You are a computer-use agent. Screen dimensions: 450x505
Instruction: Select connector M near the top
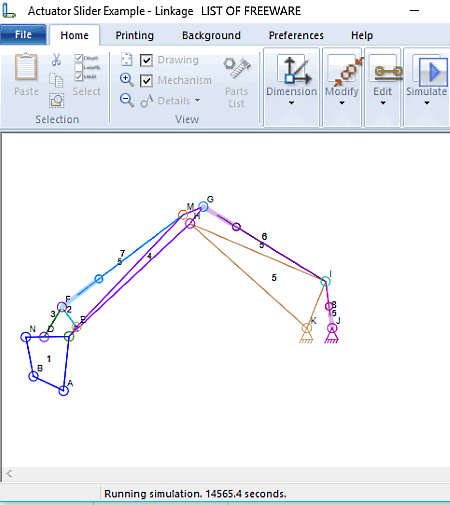[x=183, y=215]
